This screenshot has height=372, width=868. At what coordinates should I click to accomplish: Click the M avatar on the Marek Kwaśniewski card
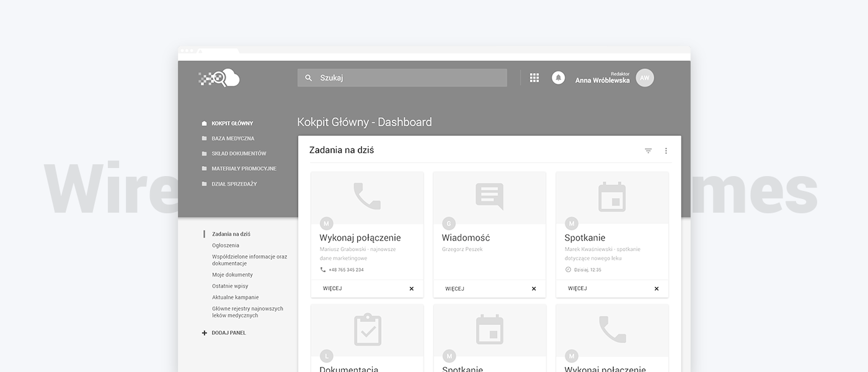tap(572, 224)
